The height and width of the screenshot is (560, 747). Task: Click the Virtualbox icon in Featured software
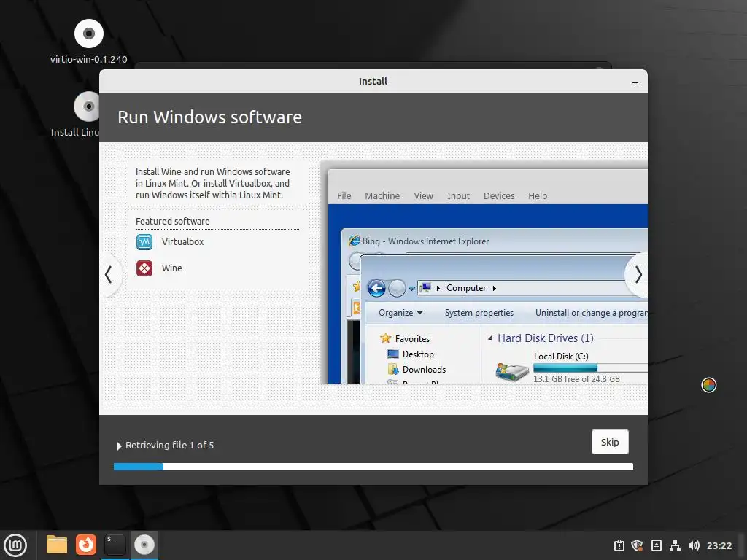144,242
